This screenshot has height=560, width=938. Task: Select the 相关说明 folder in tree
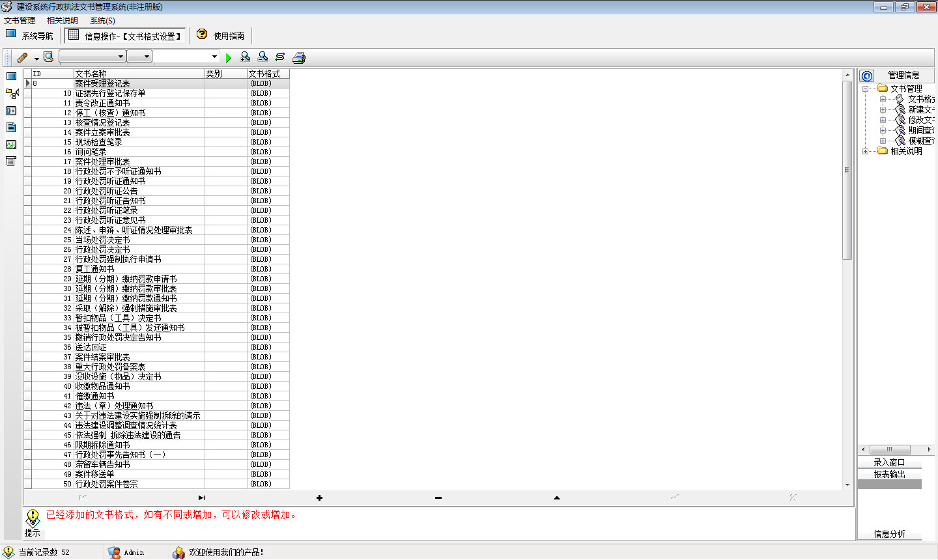point(906,151)
